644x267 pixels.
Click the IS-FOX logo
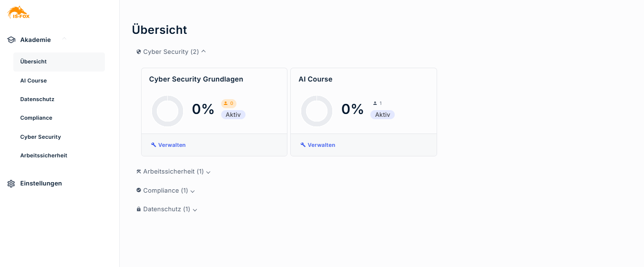19,12
